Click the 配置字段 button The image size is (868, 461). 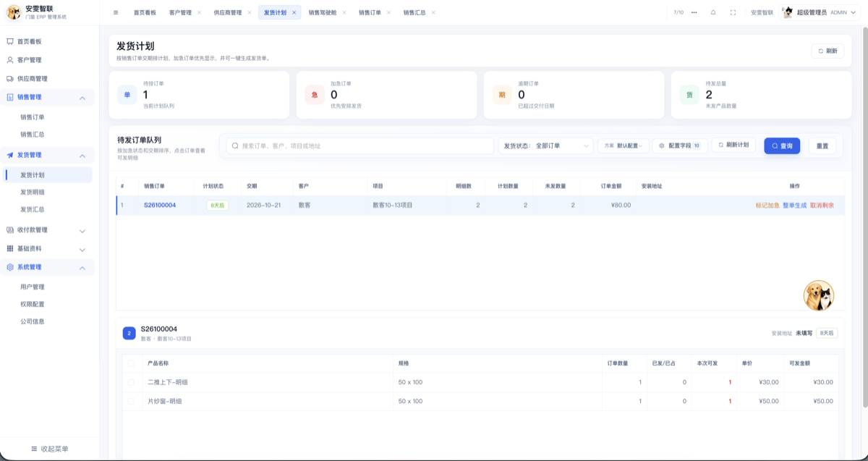pyautogui.click(x=680, y=145)
